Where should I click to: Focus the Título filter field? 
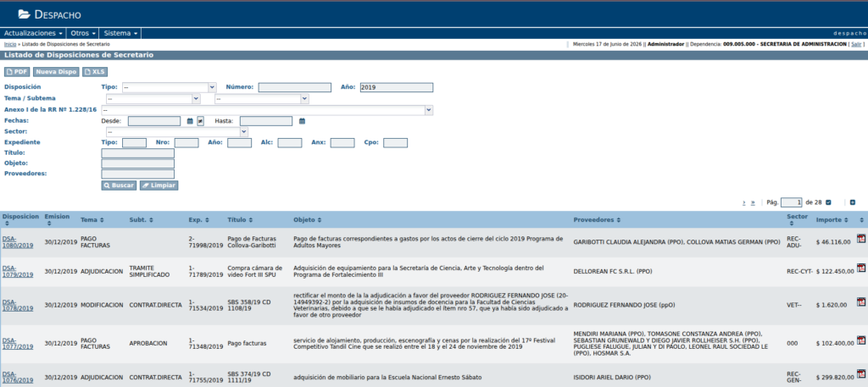tap(138, 153)
